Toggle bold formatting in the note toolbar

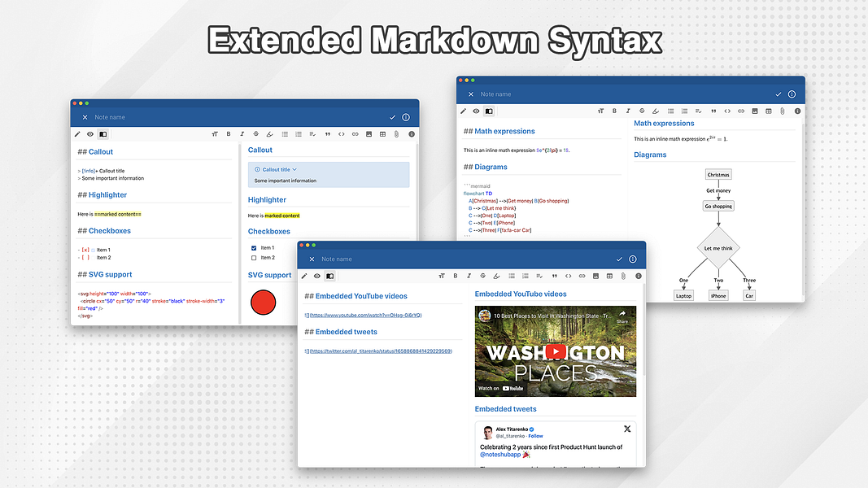click(455, 276)
